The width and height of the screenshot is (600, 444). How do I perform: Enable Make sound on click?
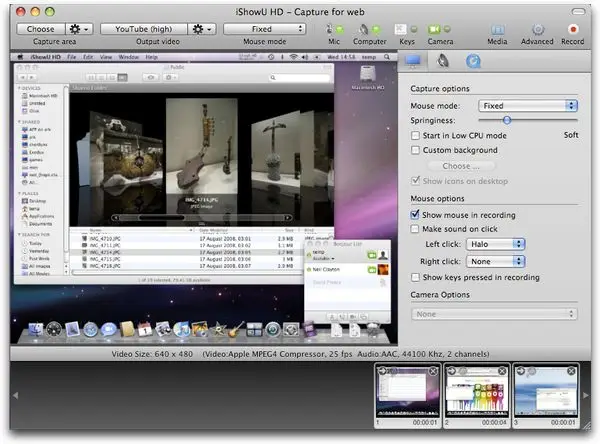[417, 229]
